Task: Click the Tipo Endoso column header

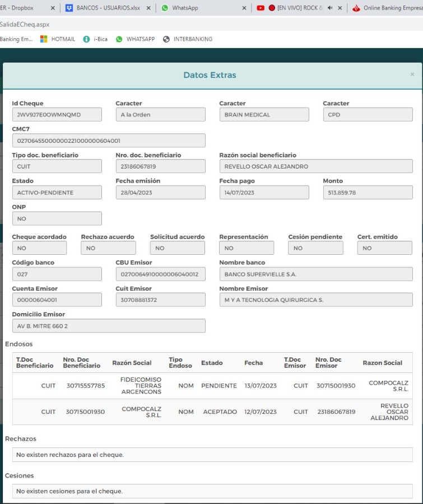Action: coord(180,362)
